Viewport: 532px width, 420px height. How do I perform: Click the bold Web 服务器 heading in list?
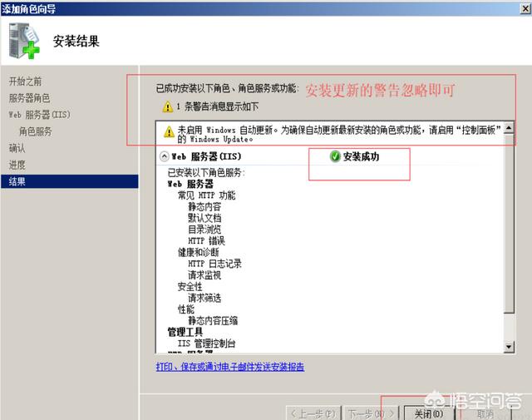coord(190,184)
